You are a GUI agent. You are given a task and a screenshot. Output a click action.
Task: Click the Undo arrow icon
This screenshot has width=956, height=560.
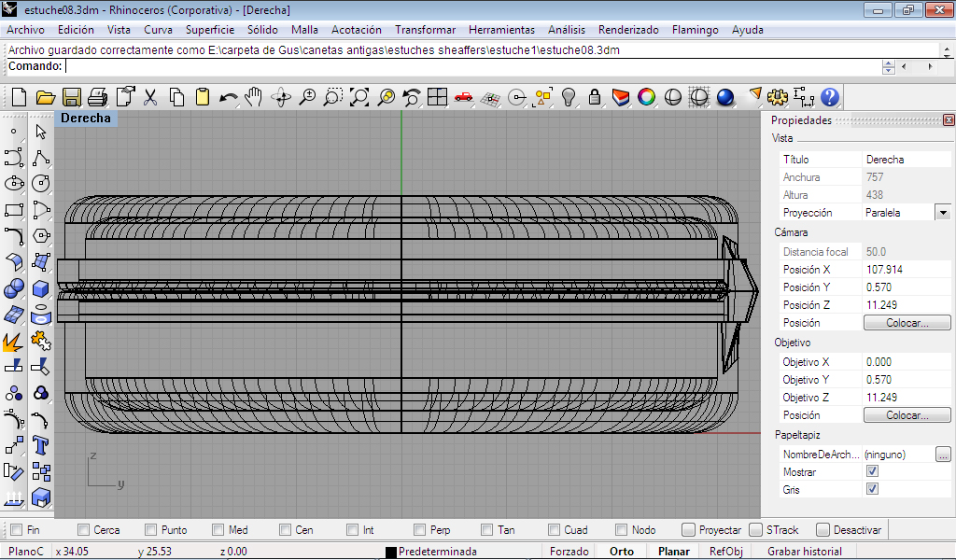coord(228,97)
